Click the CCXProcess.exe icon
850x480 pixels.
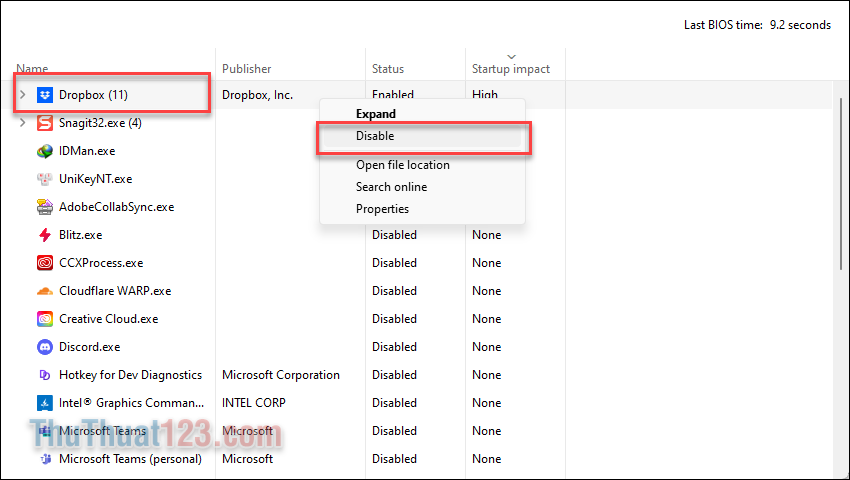[44, 263]
